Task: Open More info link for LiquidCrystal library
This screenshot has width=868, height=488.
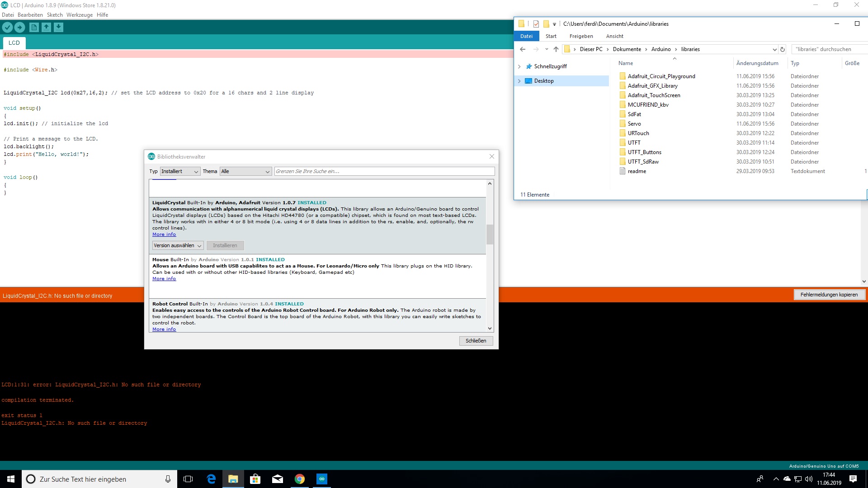Action: coord(164,235)
